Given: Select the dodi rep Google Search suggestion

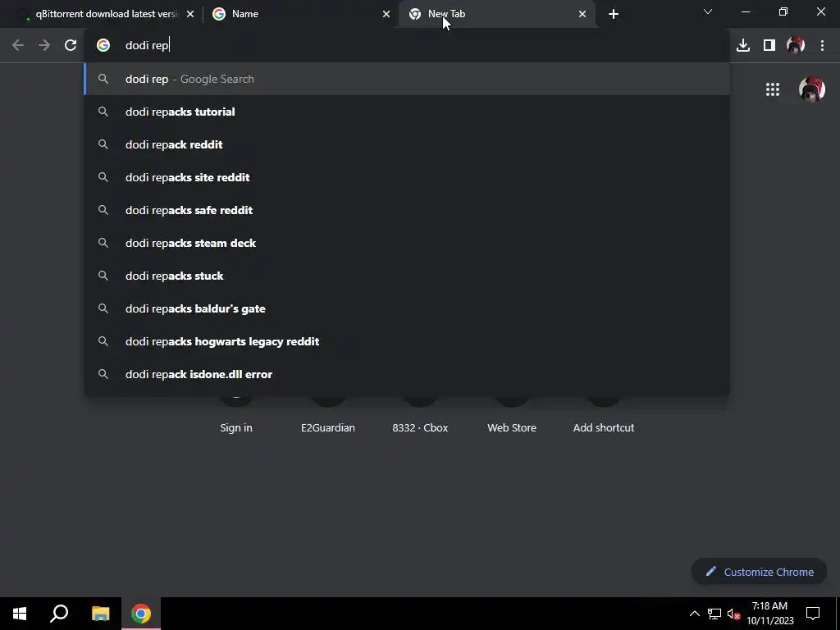Looking at the screenshot, I should coord(407,79).
